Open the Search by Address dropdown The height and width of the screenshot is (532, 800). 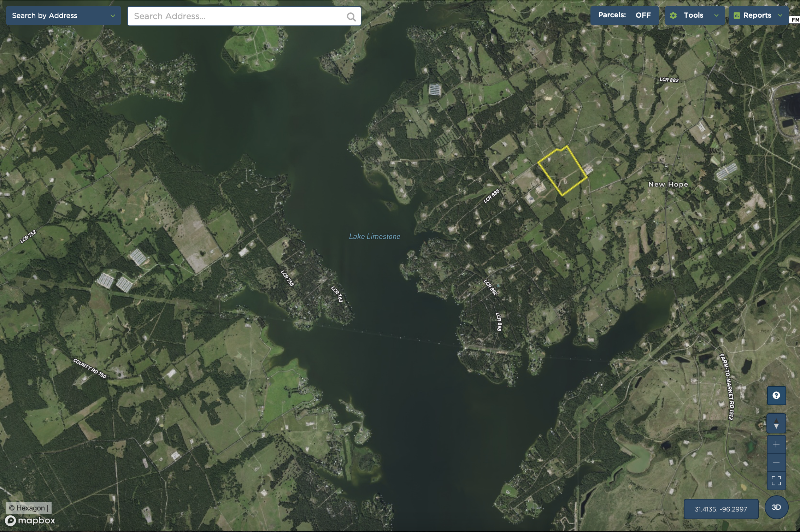tap(64, 16)
